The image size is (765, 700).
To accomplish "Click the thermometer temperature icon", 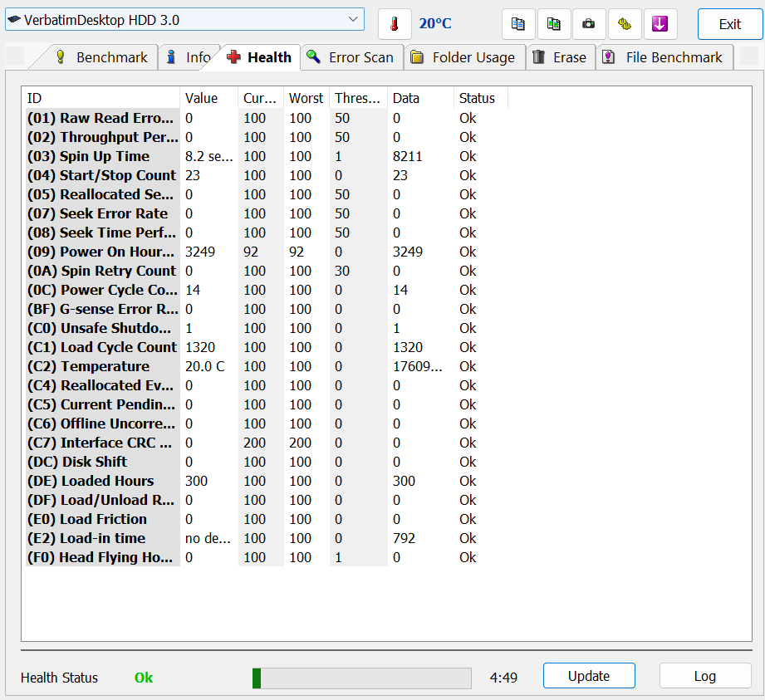I will [x=395, y=24].
